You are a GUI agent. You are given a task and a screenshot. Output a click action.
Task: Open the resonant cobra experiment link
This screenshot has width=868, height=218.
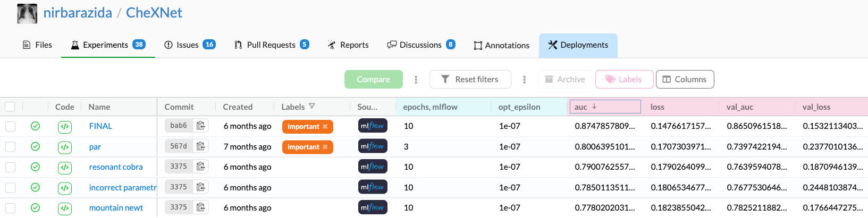tap(116, 167)
